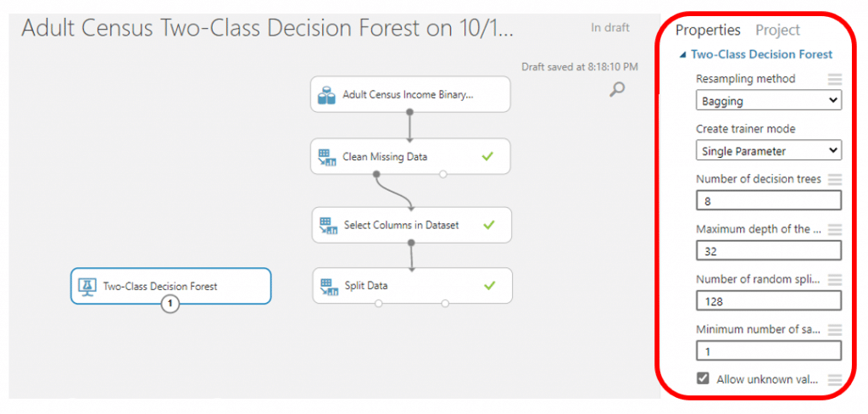Collapse the Two-Class Decision Forest properties section
The width and height of the screenshot is (868, 414).
(x=683, y=55)
